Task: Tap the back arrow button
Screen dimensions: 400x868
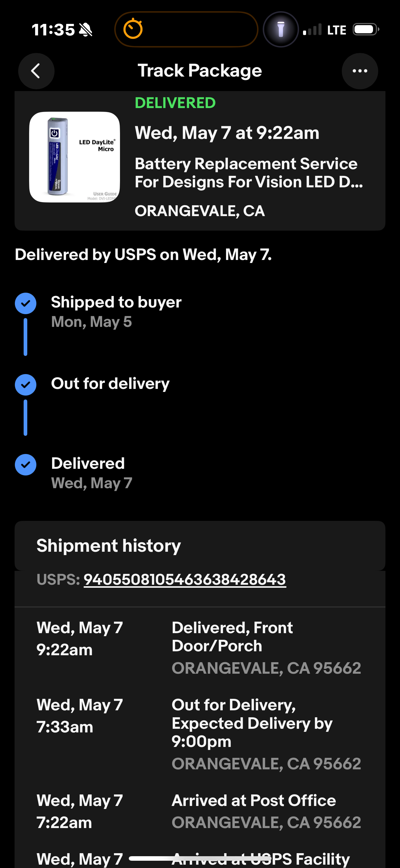Action: point(36,71)
